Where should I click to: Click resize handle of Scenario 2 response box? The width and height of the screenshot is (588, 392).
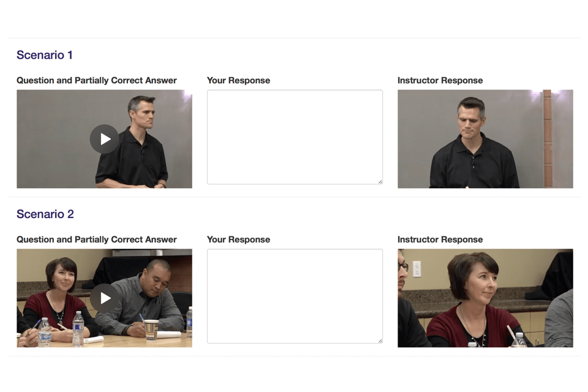(380, 341)
